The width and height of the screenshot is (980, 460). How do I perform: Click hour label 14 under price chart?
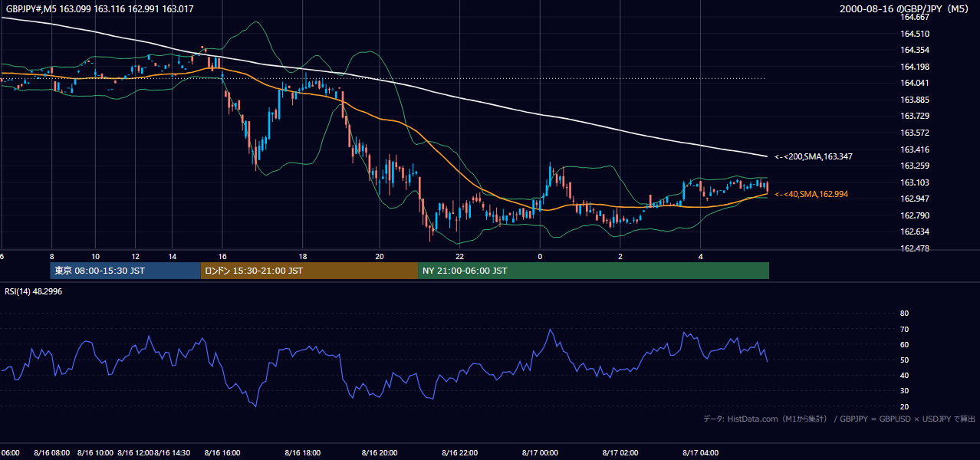[174, 256]
